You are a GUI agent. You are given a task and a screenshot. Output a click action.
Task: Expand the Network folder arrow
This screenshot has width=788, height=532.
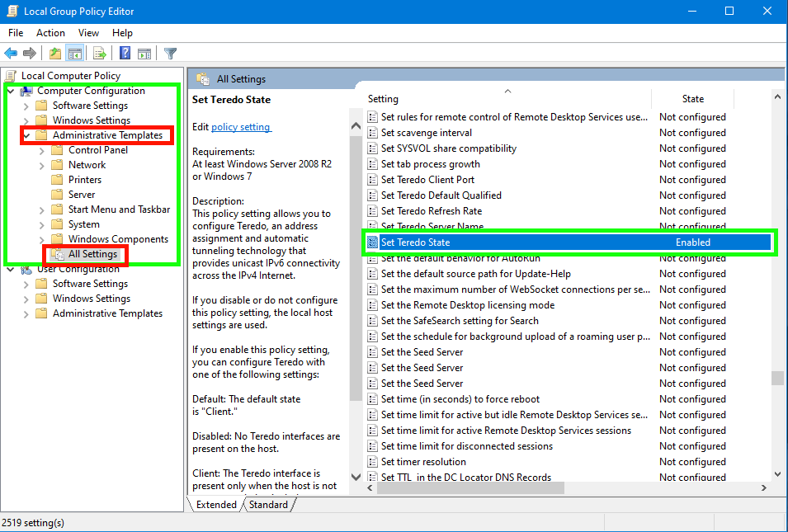pyautogui.click(x=42, y=165)
